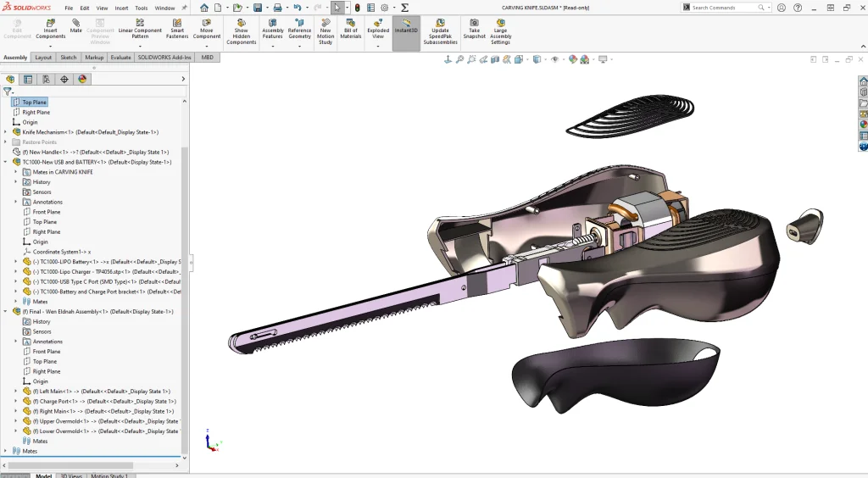Open the ConfigurationManager tab icon

(46, 79)
